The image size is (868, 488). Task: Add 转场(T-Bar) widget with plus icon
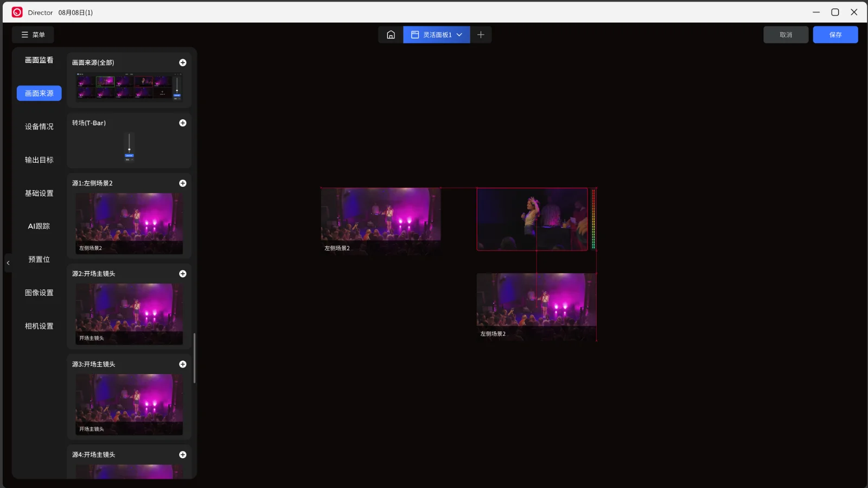pos(183,123)
